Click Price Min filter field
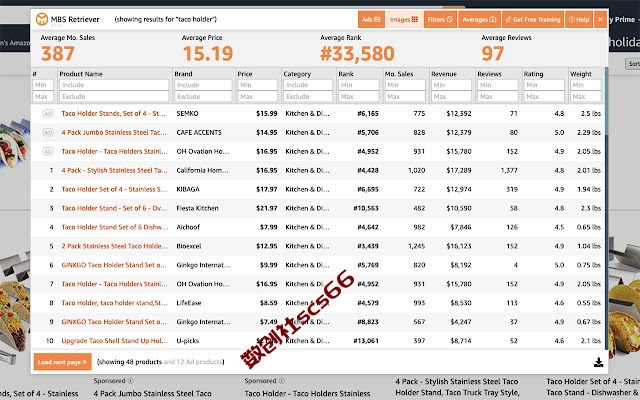 pos(258,85)
